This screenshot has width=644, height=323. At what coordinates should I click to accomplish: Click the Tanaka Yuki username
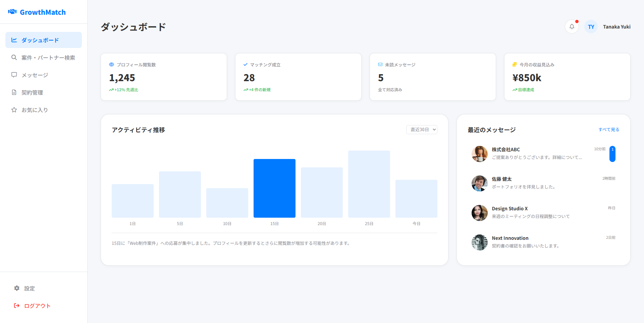616,27
